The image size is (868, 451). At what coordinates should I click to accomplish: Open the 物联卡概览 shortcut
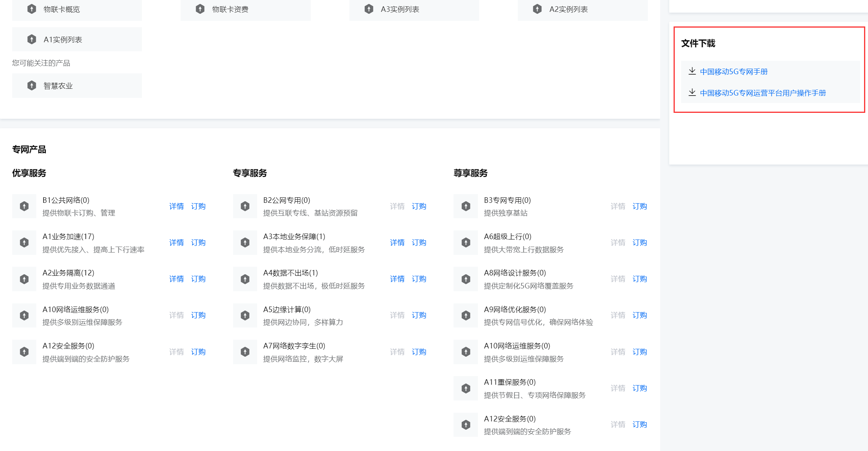pos(62,9)
